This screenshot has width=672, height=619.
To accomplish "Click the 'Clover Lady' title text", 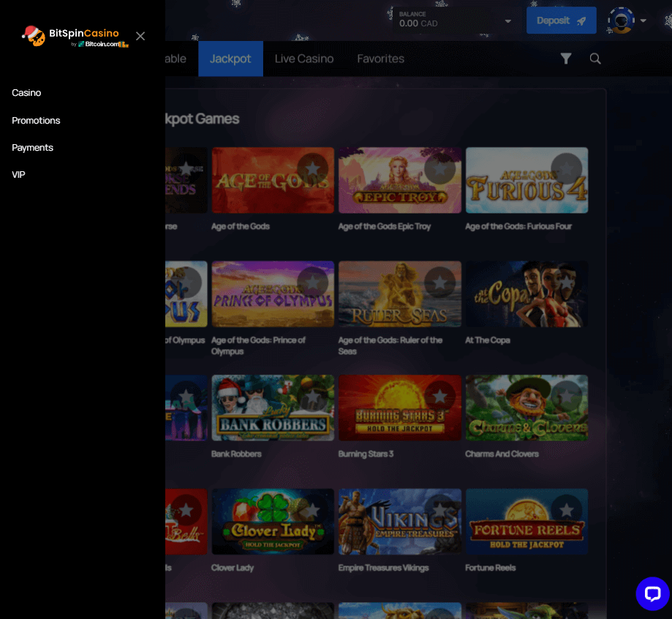I will click(233, 568).
